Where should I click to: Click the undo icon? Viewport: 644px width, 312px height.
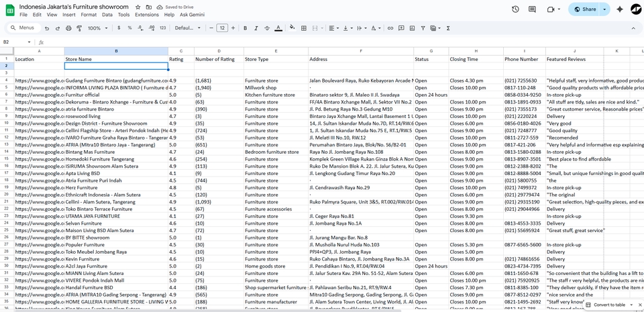[x=46, y=28]
